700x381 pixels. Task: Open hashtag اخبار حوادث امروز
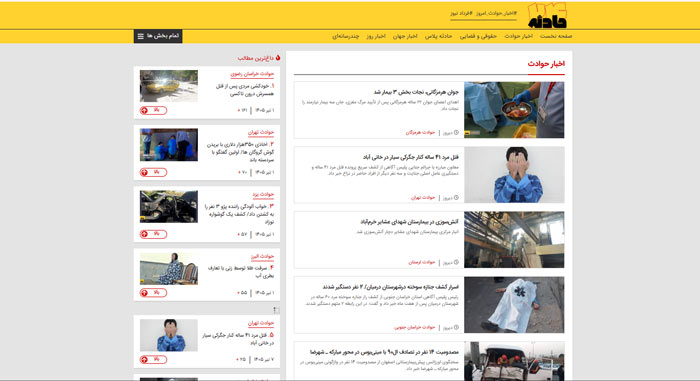click(x=496, y=13)
